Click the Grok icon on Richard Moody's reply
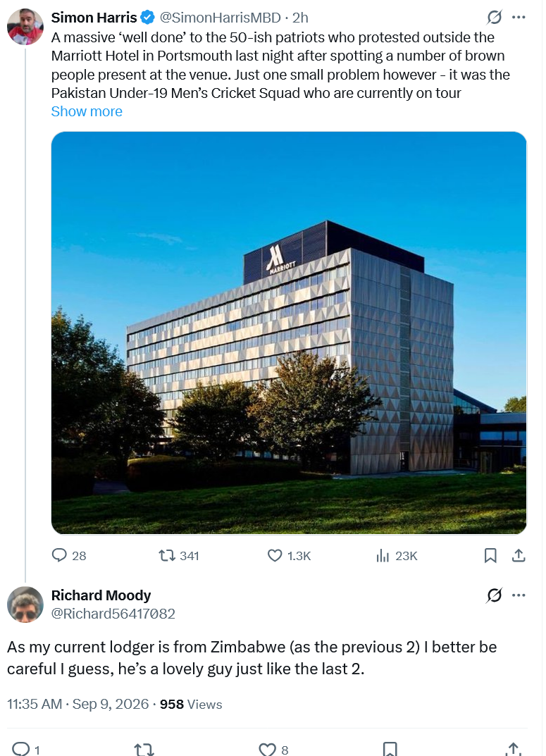546x756 pixels. click(494, 595)
